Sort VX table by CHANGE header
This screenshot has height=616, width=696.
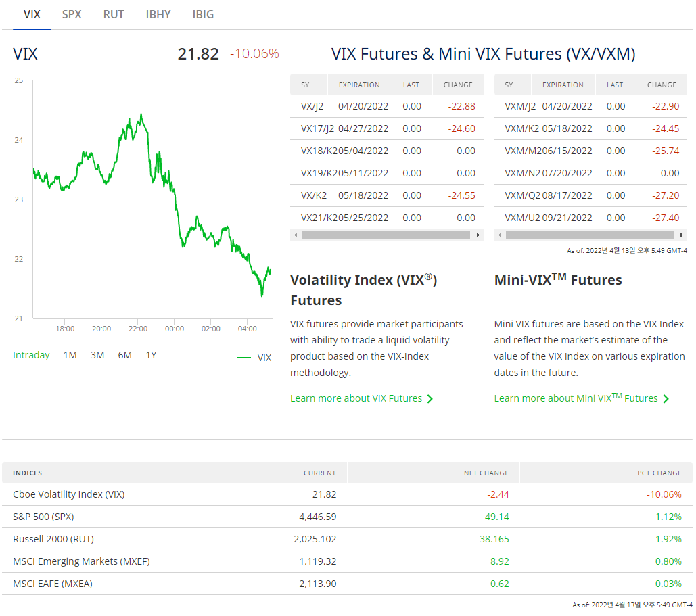[458, 85]
